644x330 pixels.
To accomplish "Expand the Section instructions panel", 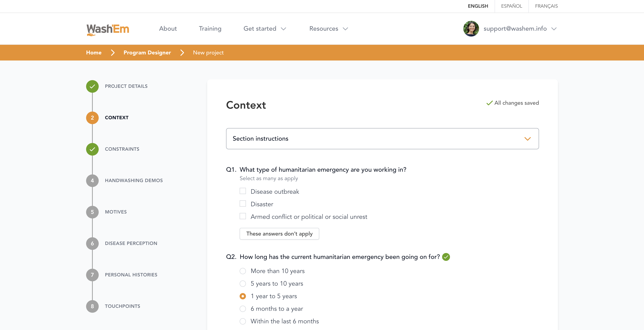I will point(382,139).
